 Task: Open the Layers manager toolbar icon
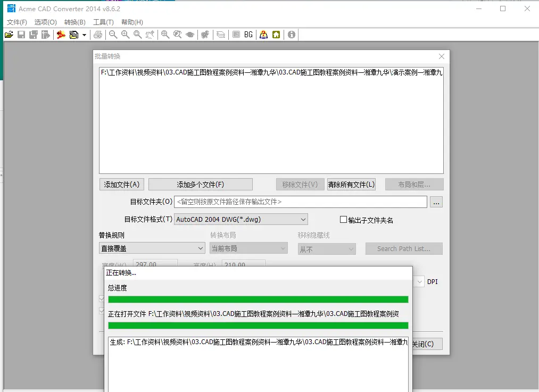(x=221, y=35)
